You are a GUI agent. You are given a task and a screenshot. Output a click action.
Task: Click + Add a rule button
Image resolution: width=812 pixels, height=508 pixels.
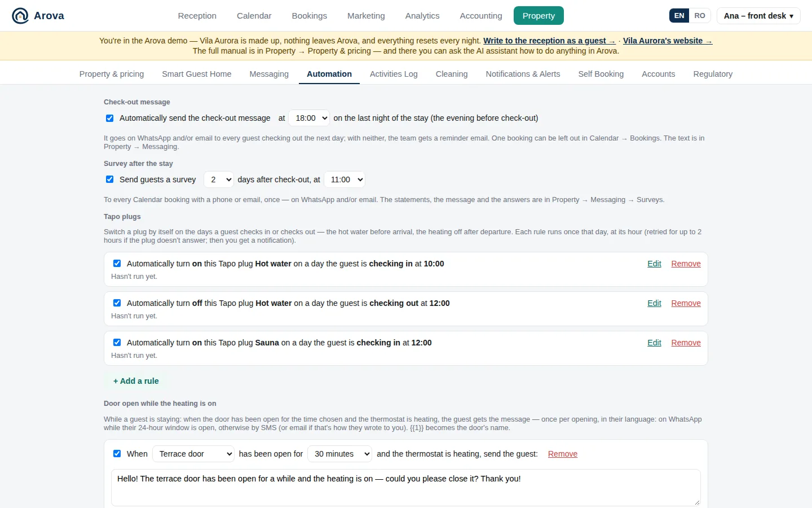pyautogui.click(x=136, y=381)
